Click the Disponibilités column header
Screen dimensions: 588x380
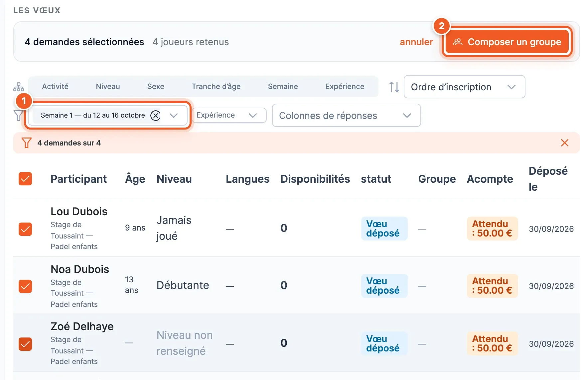coord(315,179)
